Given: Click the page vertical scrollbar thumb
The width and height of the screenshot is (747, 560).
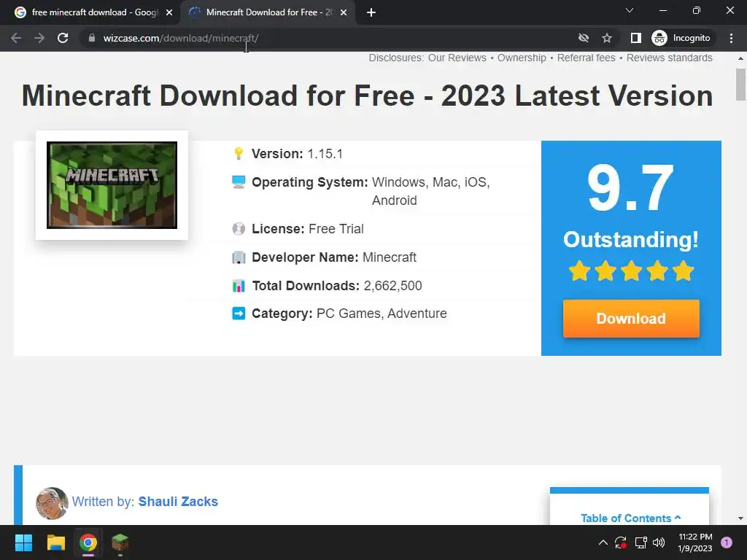Looking at the screenshot, I should (740, 85).
